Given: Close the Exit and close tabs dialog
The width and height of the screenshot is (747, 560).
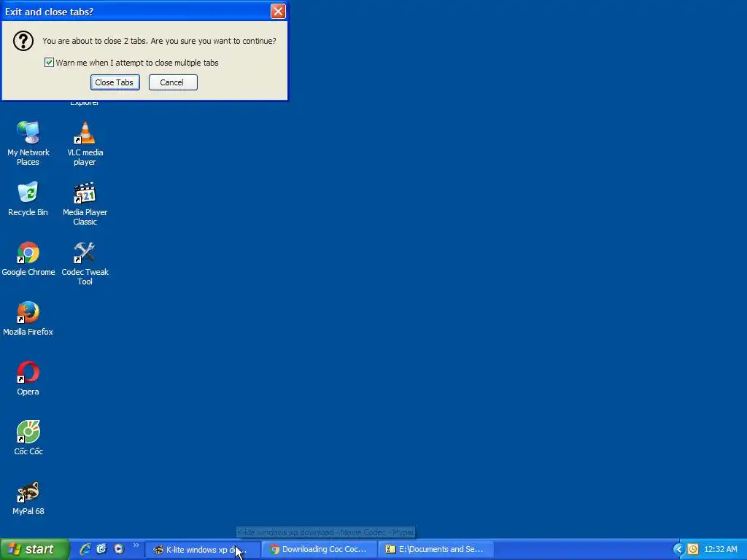Looking at the screenshot, I should coord(278,12).
